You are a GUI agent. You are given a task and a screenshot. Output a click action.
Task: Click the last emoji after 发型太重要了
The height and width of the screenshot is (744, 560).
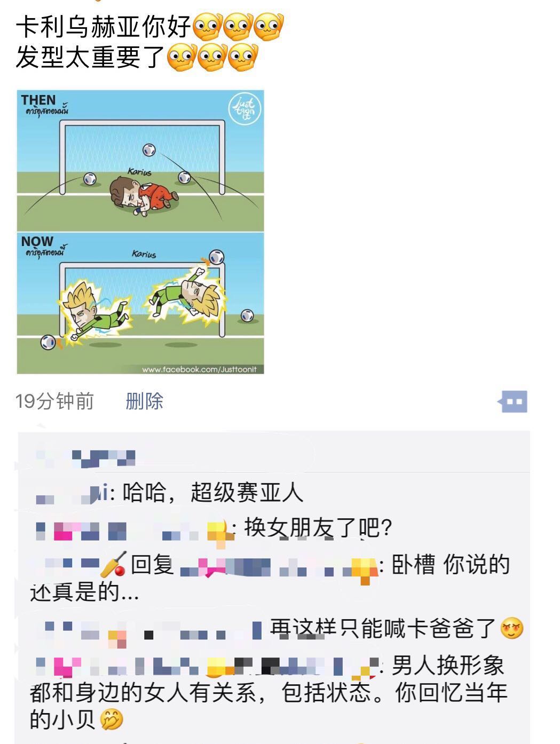[243, 57]
